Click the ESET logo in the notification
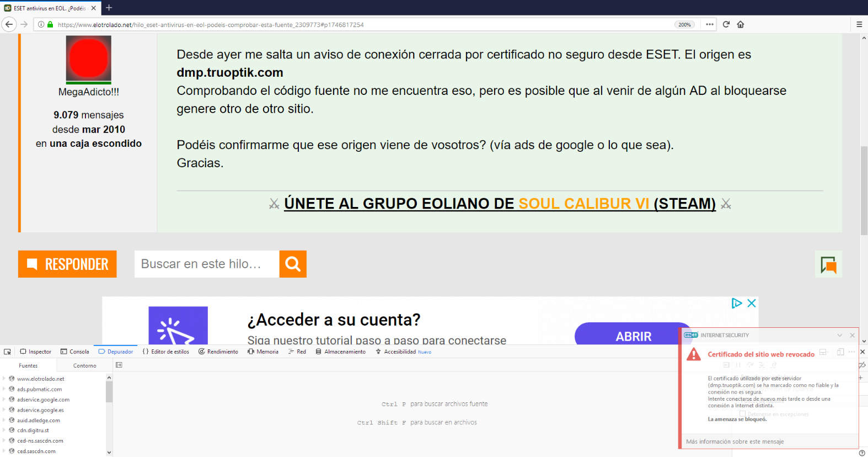This screenshot has height=457, width=868. tap(691, 335)
